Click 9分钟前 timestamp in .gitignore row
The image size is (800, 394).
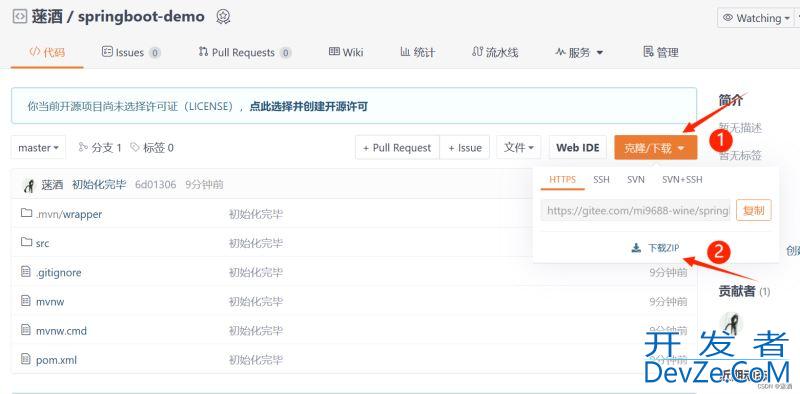click(668, 273)
